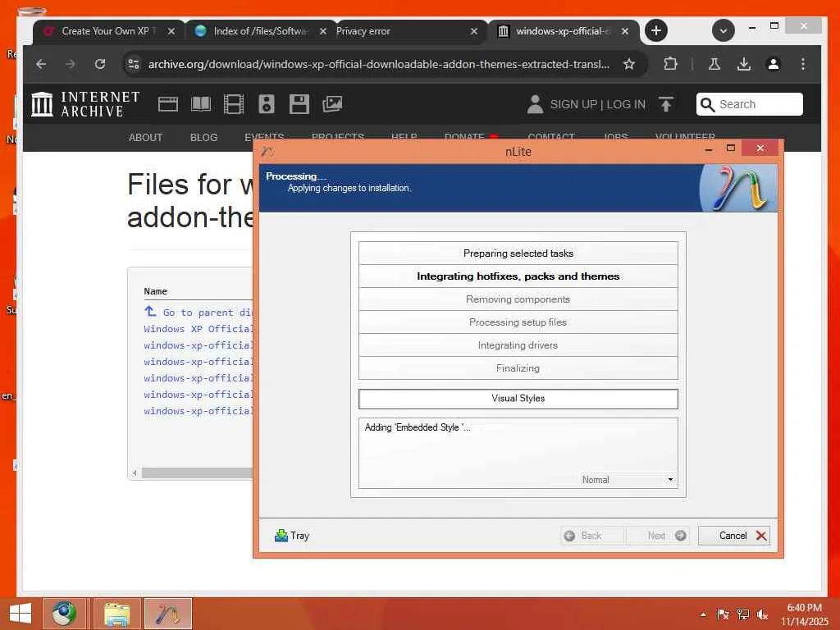
Task: Click the Visual Styles progress bar
Action: [518, 399]
